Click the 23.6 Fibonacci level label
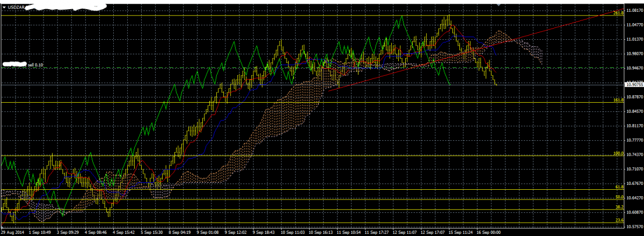 [619, 220]
